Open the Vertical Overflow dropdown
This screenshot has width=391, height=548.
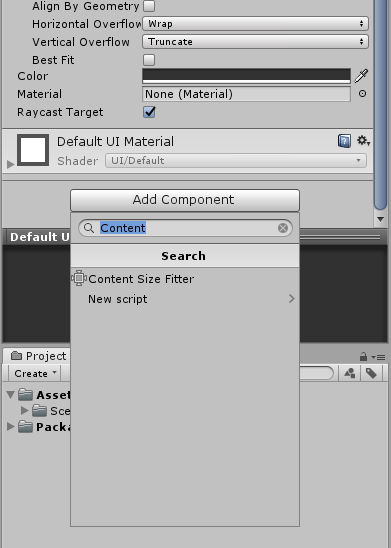255,42
